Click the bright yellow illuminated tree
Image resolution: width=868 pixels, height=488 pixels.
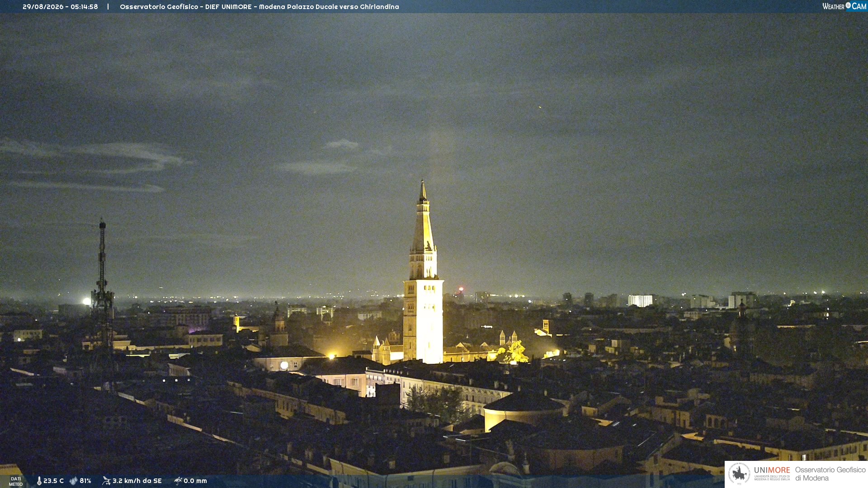pos(514,352)
